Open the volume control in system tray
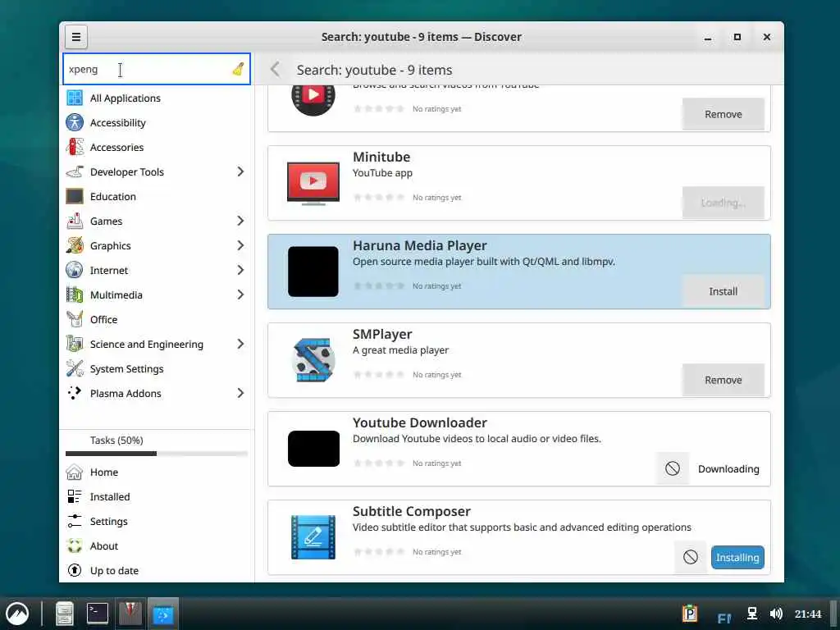 pos(776,614)
